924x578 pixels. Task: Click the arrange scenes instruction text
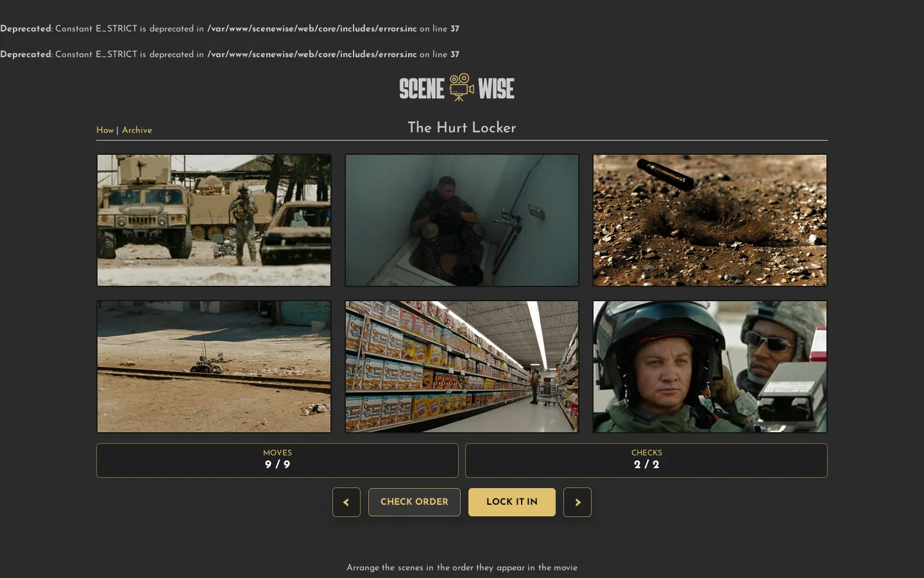pyautogui.click(x=462, y=568)
